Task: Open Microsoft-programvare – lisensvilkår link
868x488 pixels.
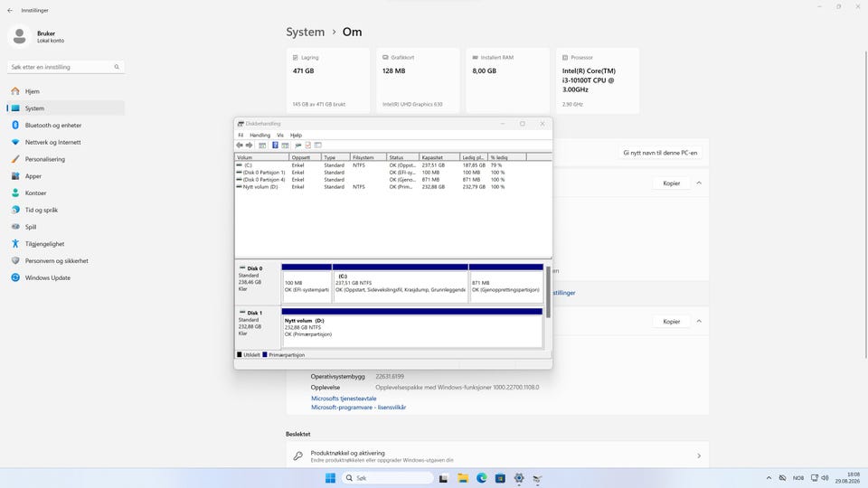Action: tap(358, 408)
